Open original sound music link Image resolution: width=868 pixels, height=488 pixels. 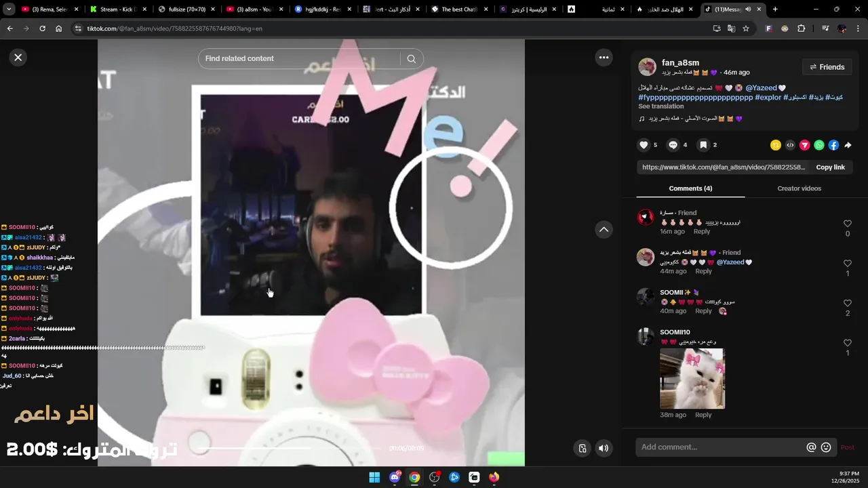pyautogui.click(x=690, y=119)
